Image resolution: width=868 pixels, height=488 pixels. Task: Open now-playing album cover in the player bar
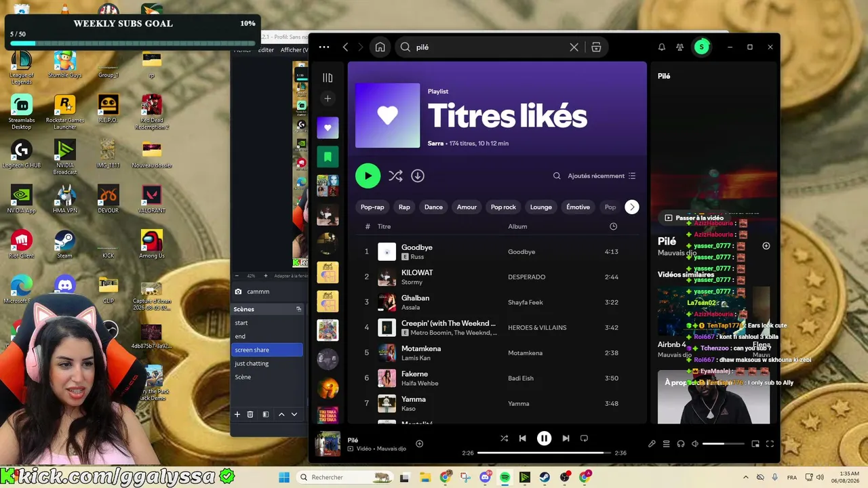coord(328,444)
